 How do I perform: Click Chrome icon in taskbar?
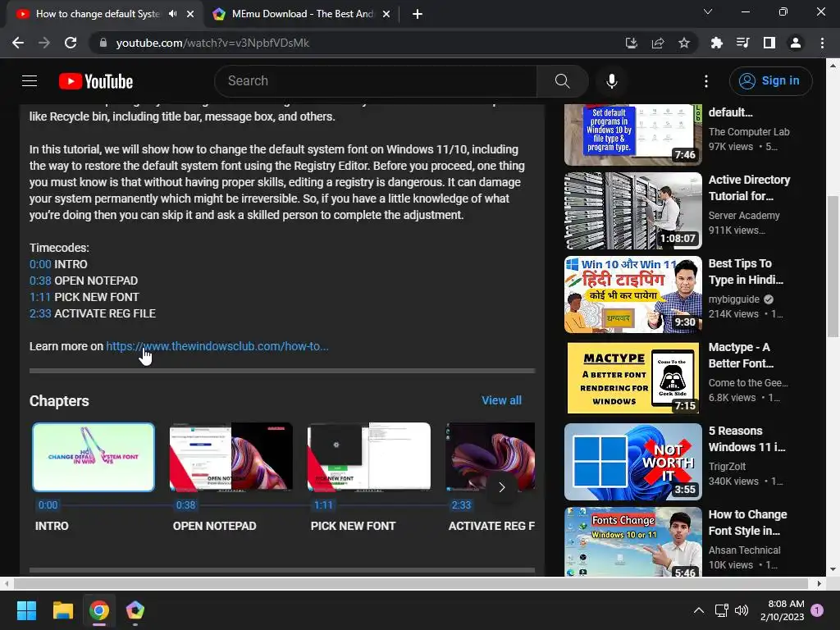(x=99, y=610)
